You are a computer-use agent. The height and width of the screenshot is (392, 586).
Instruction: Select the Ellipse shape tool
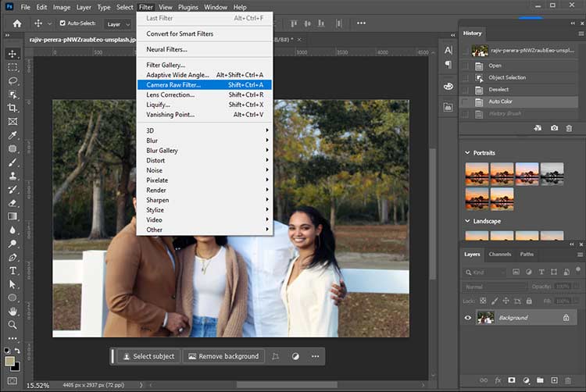13,298
